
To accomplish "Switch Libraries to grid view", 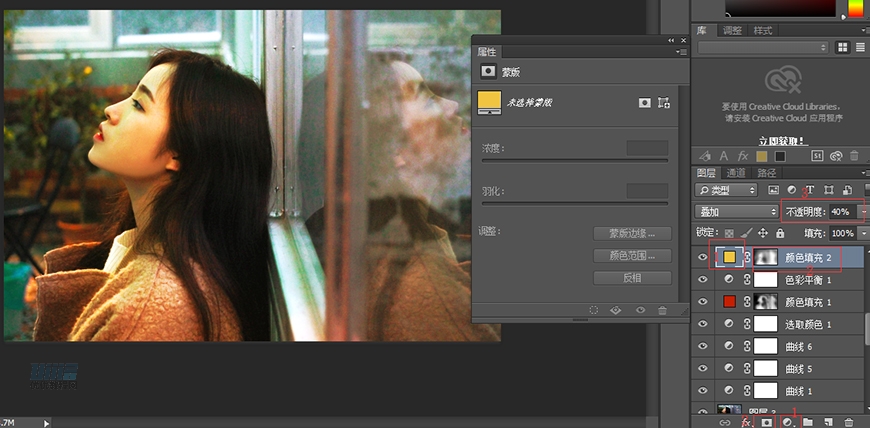I will click(x=843, y=47).
